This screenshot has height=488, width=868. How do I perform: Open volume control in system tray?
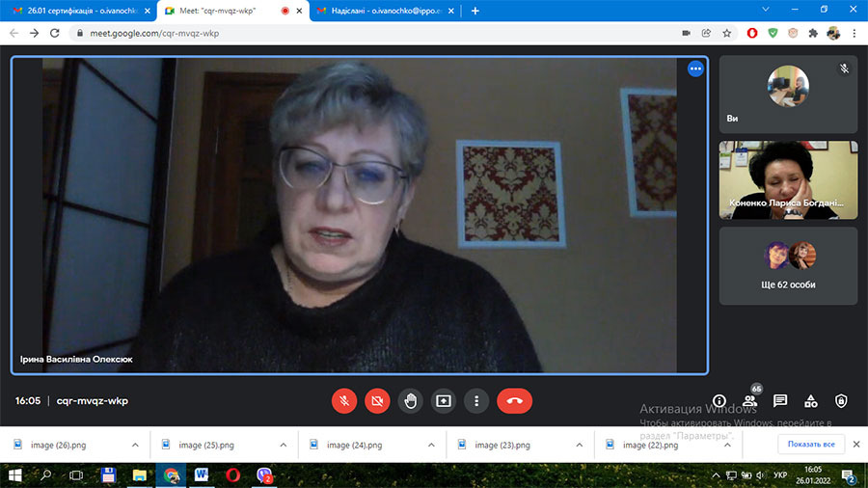click(x=760, y=475)
